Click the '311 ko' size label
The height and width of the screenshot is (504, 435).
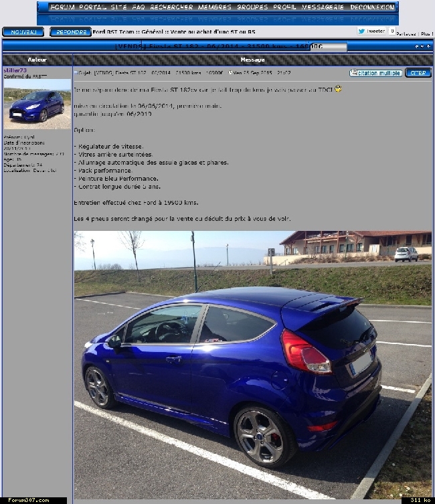420,500
